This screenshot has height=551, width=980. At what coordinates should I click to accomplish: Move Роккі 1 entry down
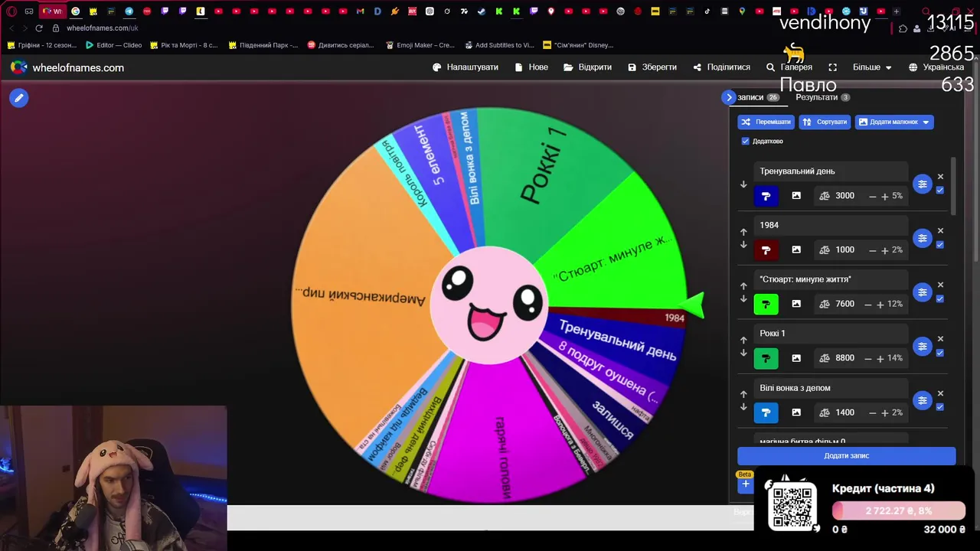pyautogui.click(x=743, y=353)
